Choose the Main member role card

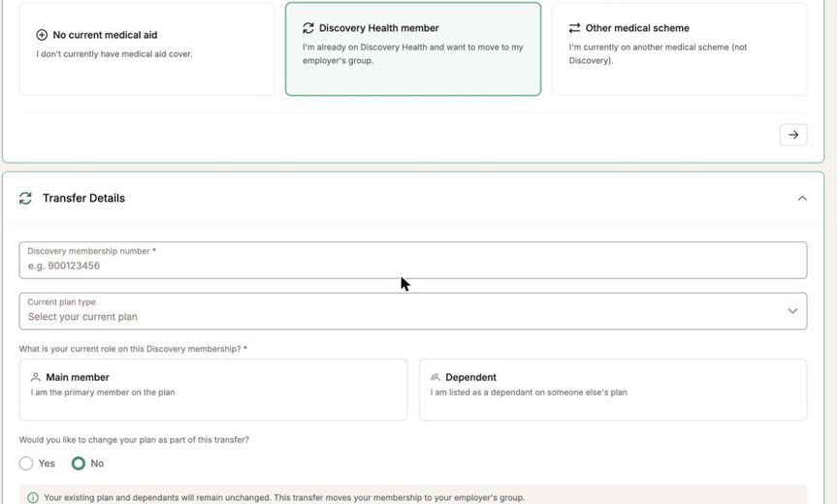pyautogui.click(x=213, y=390)
